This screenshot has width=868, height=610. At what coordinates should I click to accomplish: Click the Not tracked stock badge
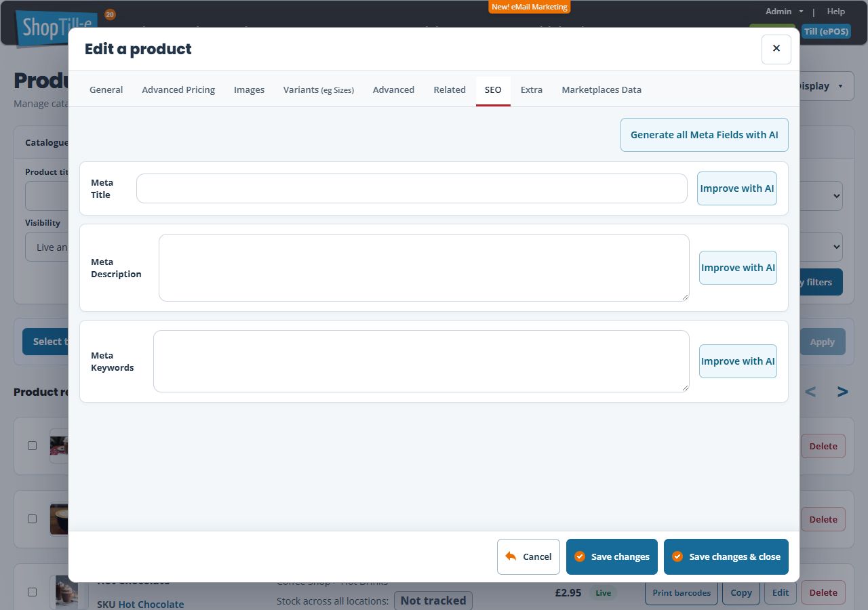[433, 601]
